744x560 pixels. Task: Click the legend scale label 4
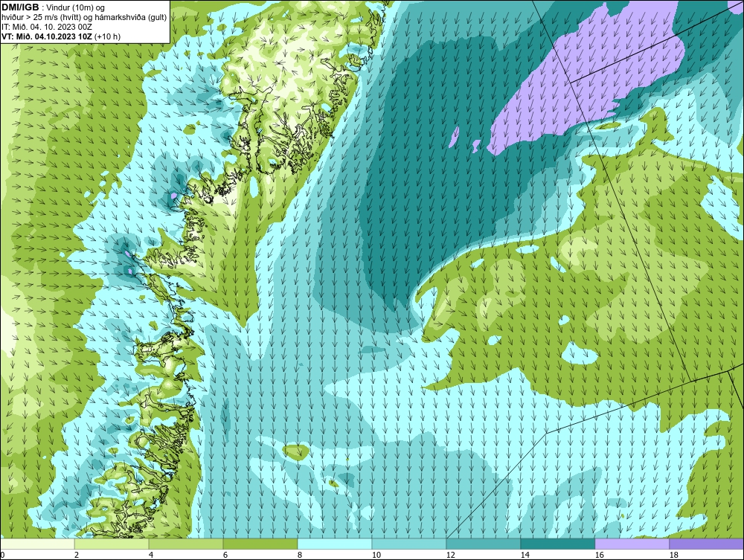(x=151, y=555)
